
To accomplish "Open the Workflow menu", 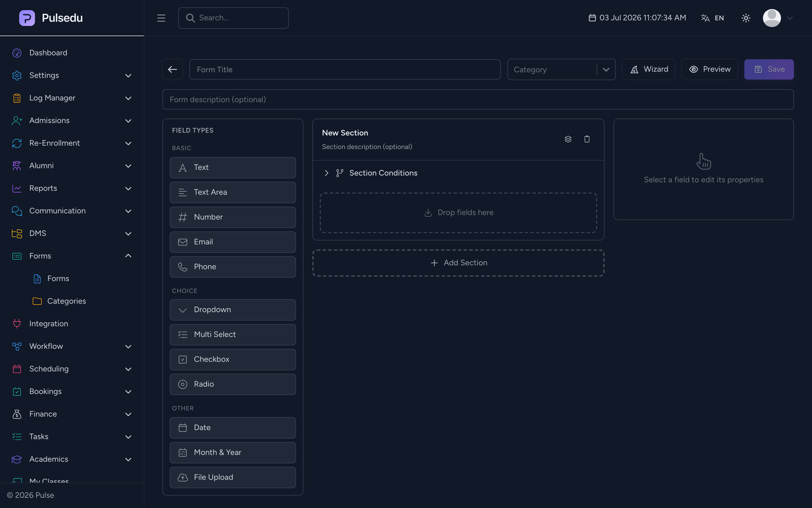I will pos(72,346).
